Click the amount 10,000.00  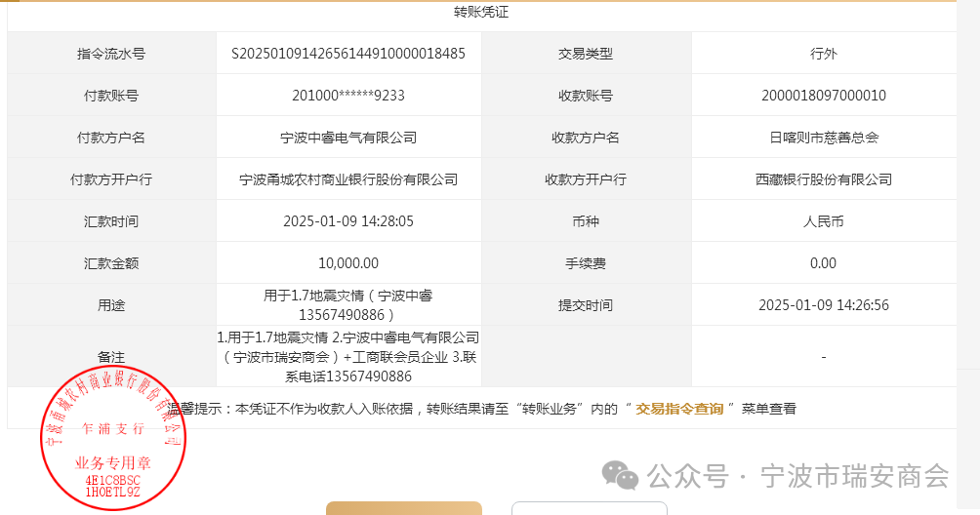pyautogui.click(x=348, y=262)
